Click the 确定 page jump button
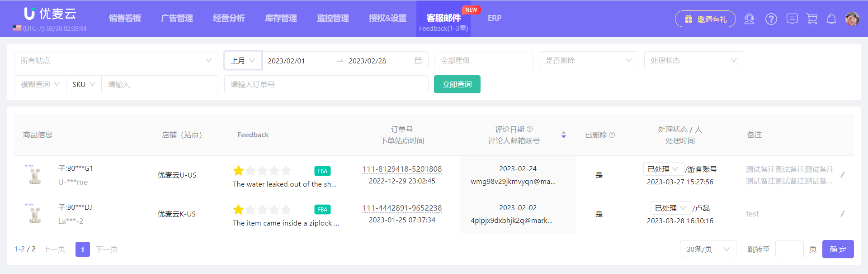The height and width of the screenshot is (274, 868). click(x=838, y=249)
